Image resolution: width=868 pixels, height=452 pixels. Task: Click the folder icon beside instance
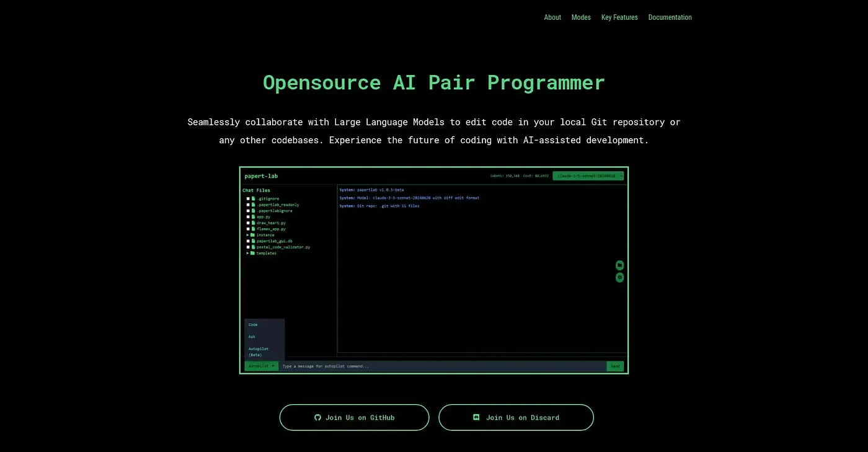tap(253, 235)
